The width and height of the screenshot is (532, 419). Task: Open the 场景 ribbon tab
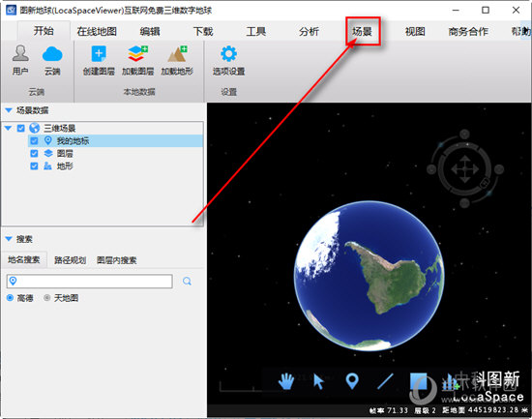click(362, 32)
